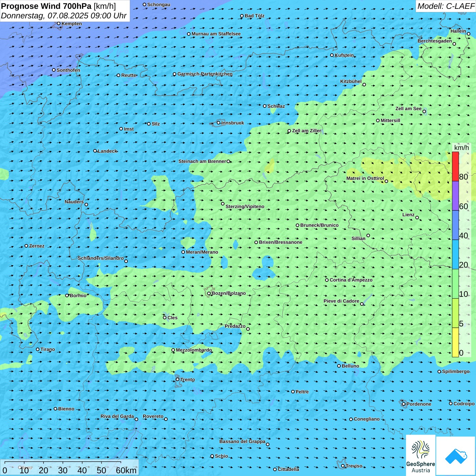
Task: Click the Garmisch-Partenkirchen marker circle
Action: click(x=174, y=74)
